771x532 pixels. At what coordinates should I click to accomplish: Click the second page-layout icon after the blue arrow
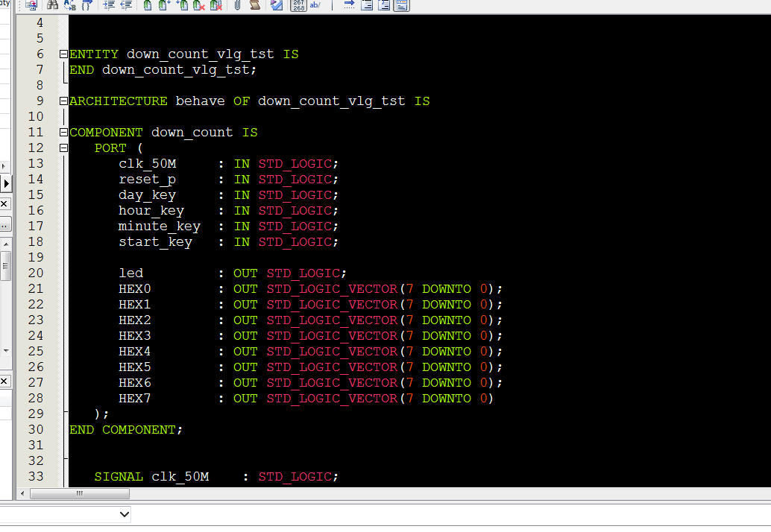point(383,5)
